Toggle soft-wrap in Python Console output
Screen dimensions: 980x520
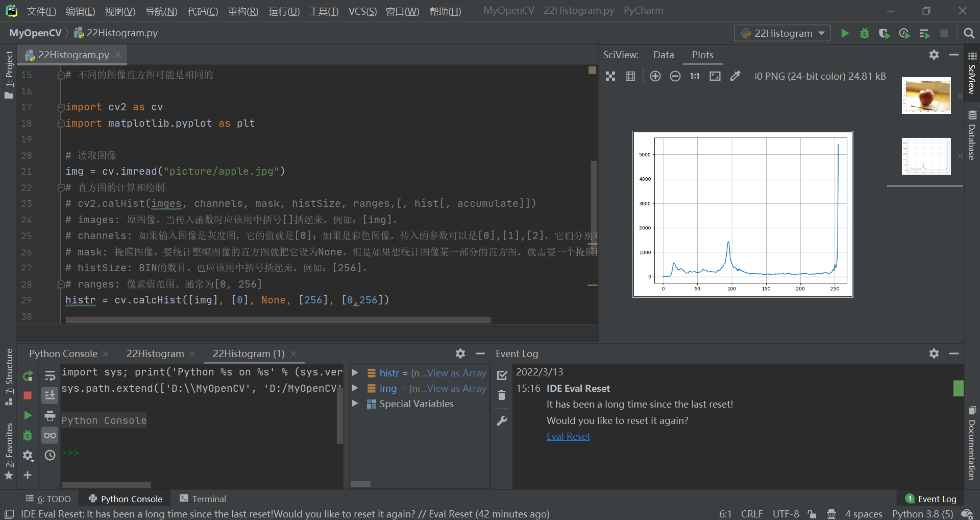click(50, 375)
